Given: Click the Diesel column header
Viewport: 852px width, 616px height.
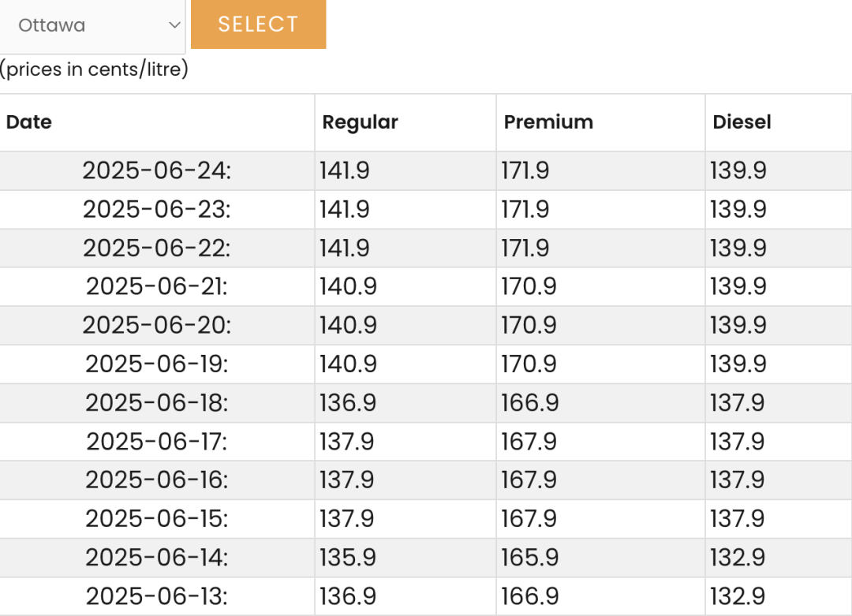Looking at the screenshot, I should click(x=779, y=122).
